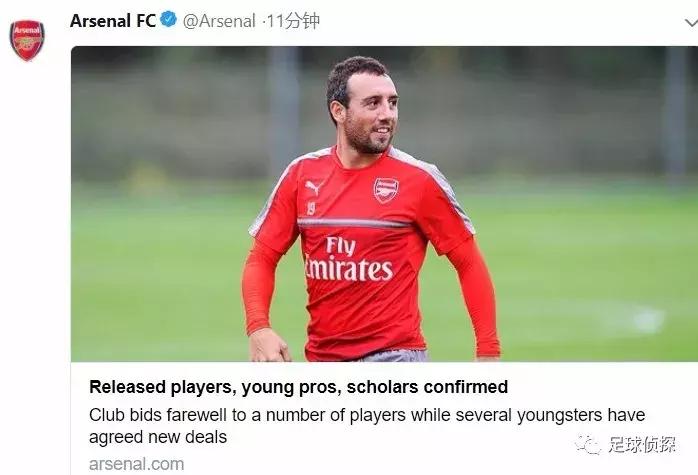The width and height of the screenshot is (698, 475).
Task: Click the WeChat logo watermark icon
Action: click(x=590, y=444)
